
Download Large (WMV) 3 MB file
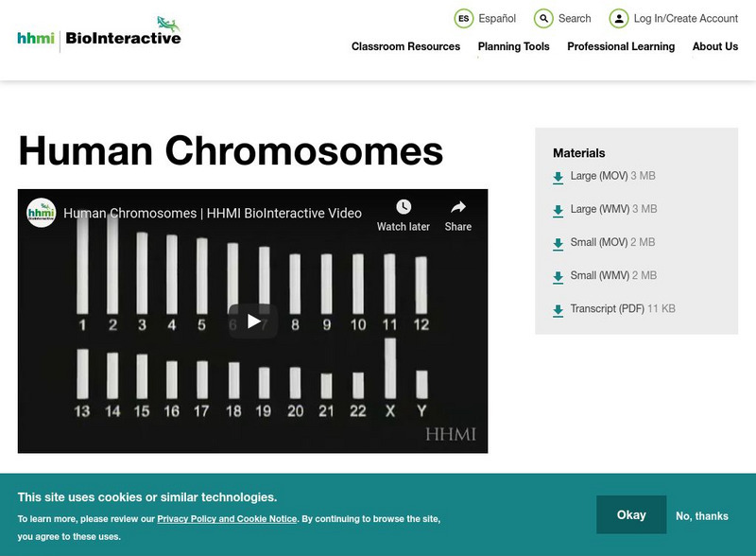click(x=613, y=209)
